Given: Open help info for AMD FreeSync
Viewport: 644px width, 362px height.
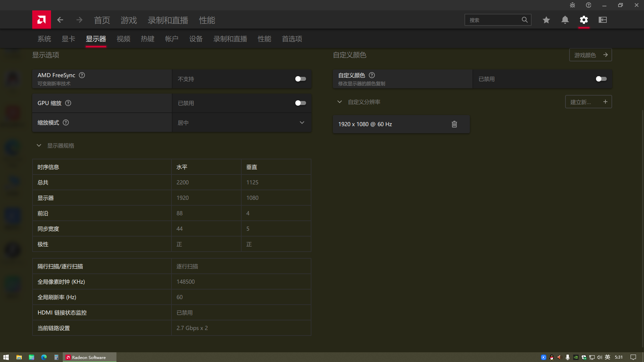Looking at the screenshot, I should tap(82, 75).
